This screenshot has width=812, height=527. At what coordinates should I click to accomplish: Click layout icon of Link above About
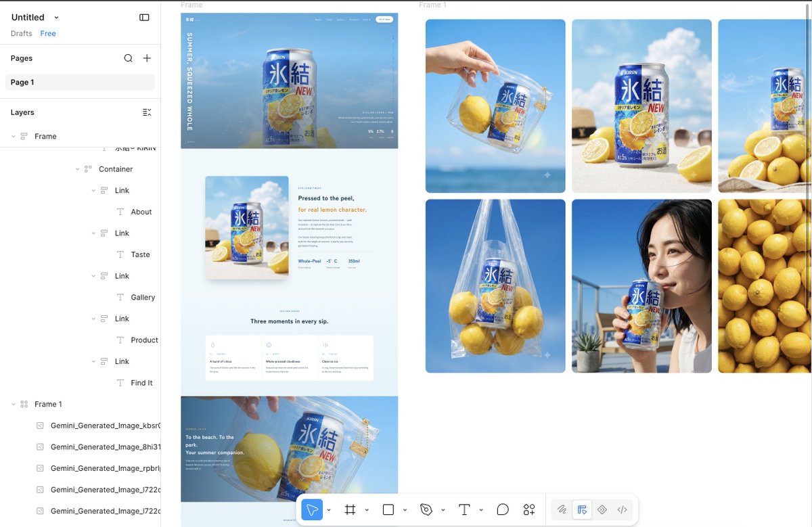tap(104, 191)
